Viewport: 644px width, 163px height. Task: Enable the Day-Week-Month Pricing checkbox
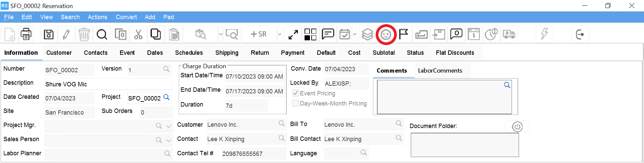[296, 104]
